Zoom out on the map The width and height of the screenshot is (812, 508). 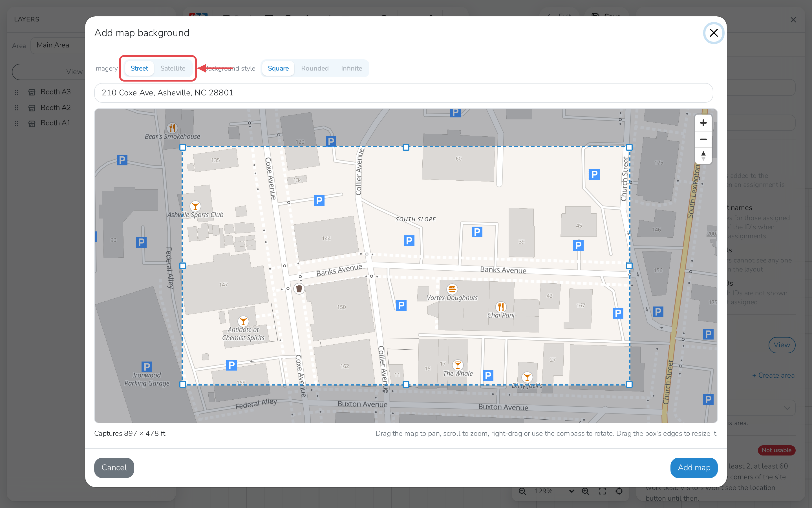pyautogui.click(x=703, y=139)
